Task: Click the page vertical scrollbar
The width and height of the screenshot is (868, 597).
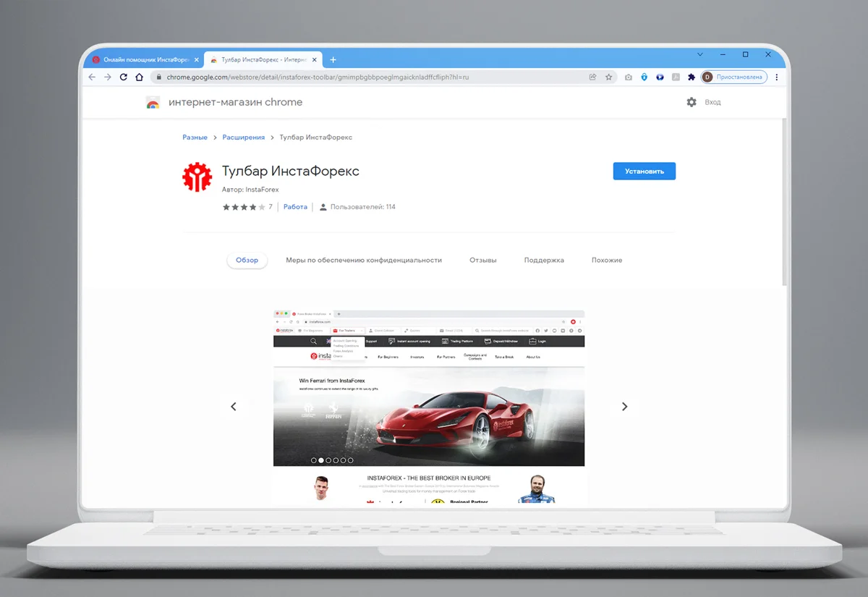Action: click(x=783, y=203)
